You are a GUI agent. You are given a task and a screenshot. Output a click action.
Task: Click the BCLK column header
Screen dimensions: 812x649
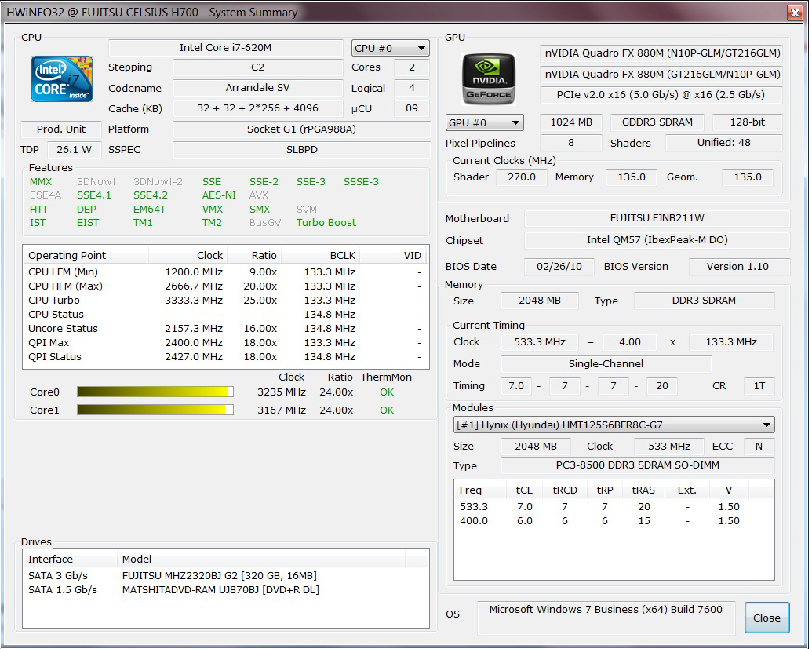321,255
